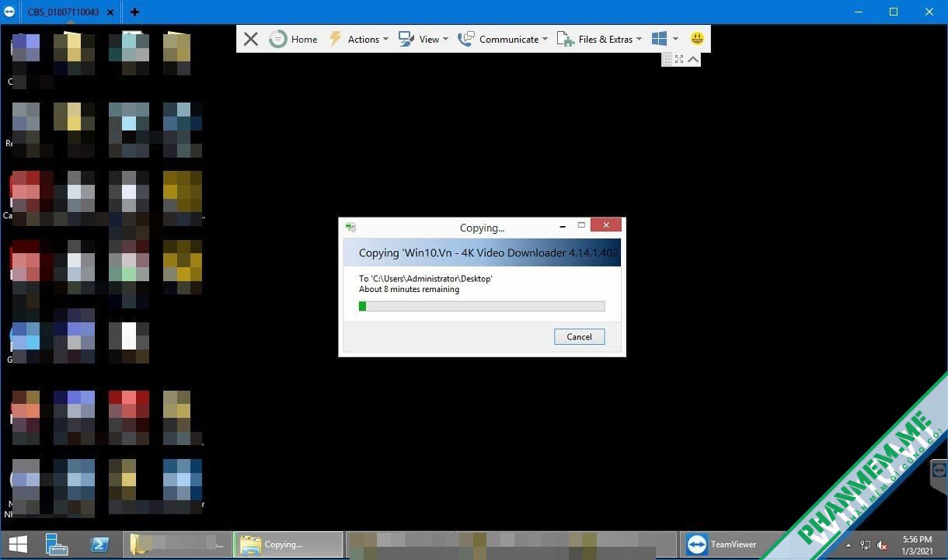Toggle full screen via toolbar arrows icon

679,59
